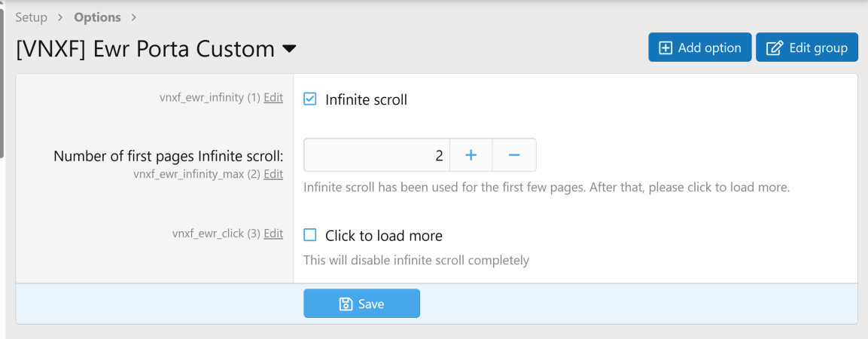Enable the Click to load more checkbox

(310, 235)
